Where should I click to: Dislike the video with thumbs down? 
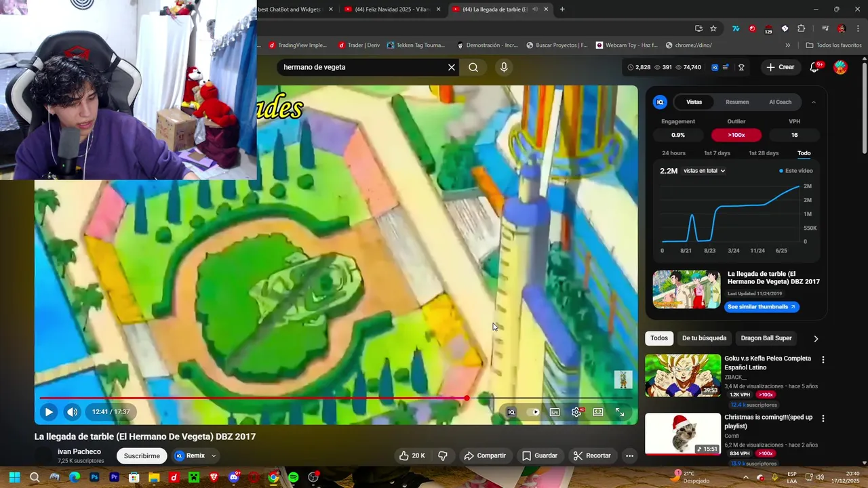(443, 456)
